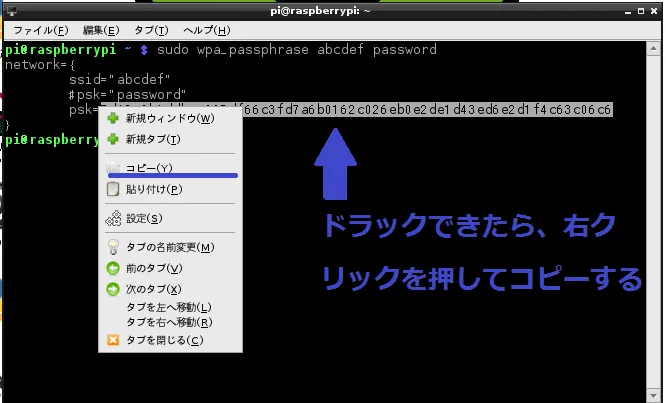
Task: Click the scrollbar's up arrow button
Action: point(655,48)
